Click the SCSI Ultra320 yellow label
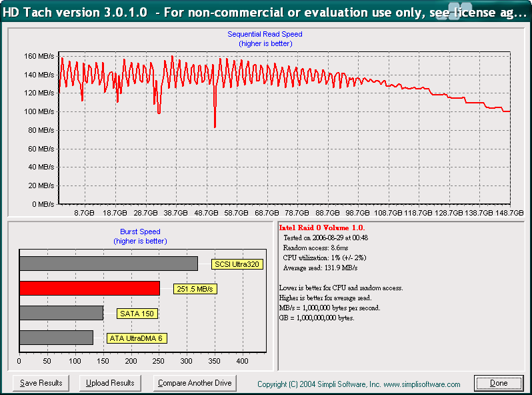 [x=237, y=264]
